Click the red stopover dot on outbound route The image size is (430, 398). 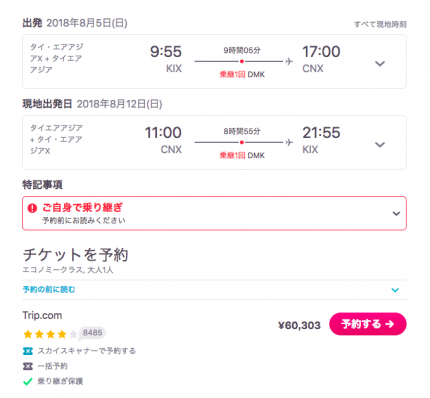[242, 61]
